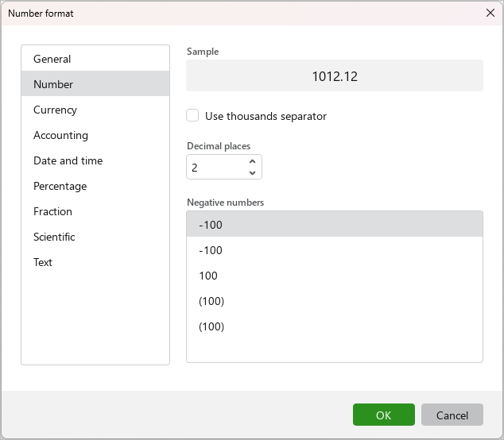504x440 pixels.
Task: Close the Number format dialog window
Action: (490, 13)
